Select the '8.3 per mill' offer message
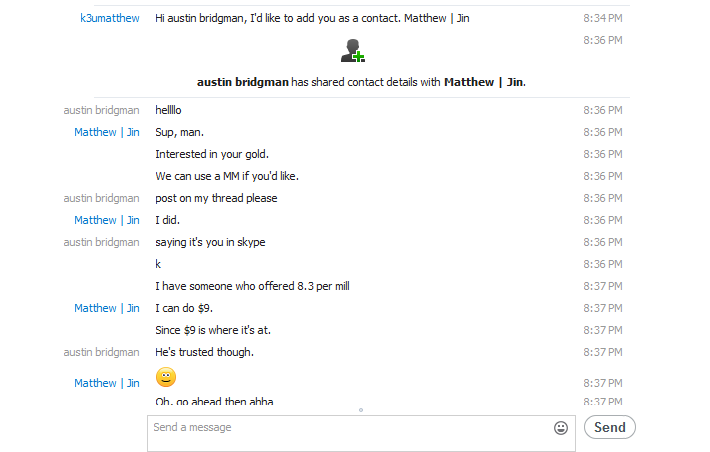710x452 pixels. point(252,286)
